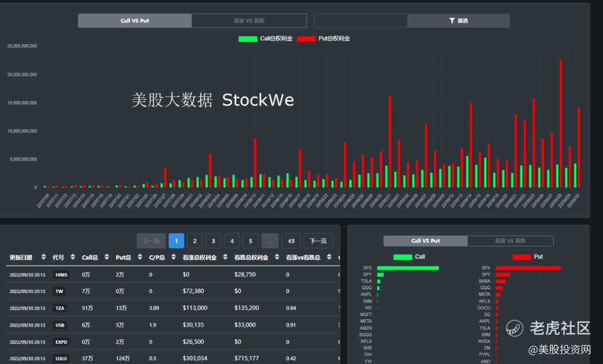The height and width of the screenshot is (364, 603).
Task: Select the $33,000 cell in USB row
Action: pyautogui.click(x=245, y=325)
